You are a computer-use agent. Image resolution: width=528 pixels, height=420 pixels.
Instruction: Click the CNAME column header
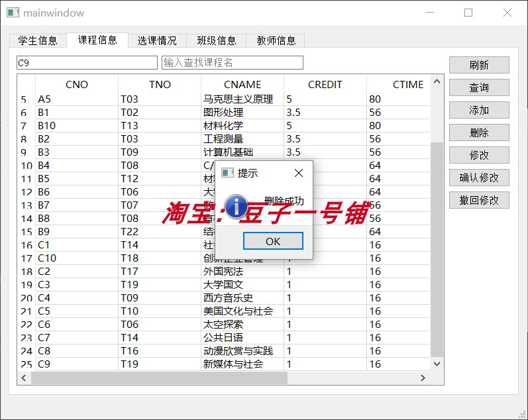(242, 84)
